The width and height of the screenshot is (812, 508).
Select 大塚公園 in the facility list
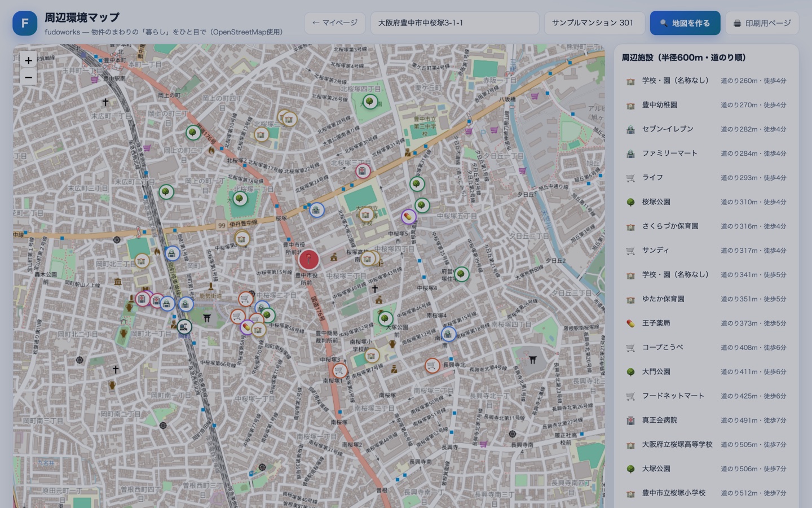[x=706, y=469]
